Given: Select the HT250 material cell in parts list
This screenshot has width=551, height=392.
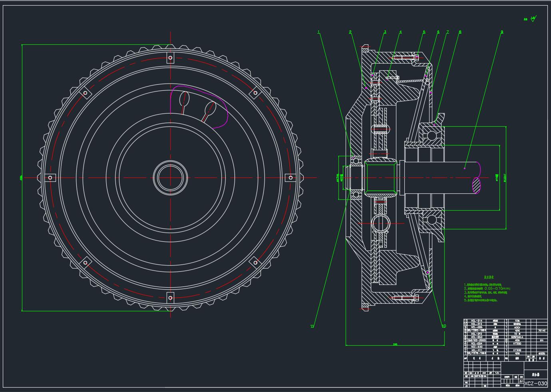Looking at the screenshot, I should (517, 343).
